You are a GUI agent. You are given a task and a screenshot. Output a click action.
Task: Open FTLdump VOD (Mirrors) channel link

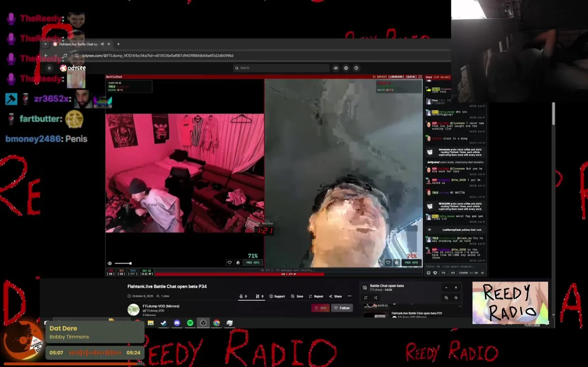click(x=161, y=306)
